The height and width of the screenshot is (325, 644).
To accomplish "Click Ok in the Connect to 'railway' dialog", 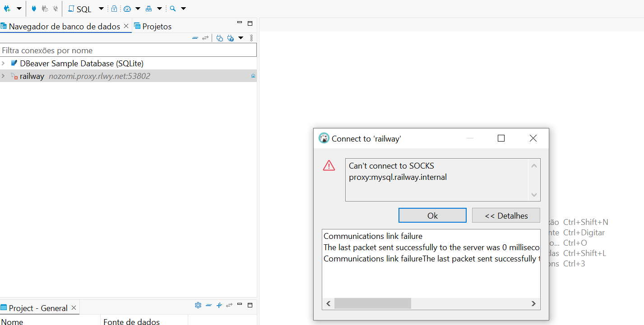I will pyautogui.click(x=432, y=215).
